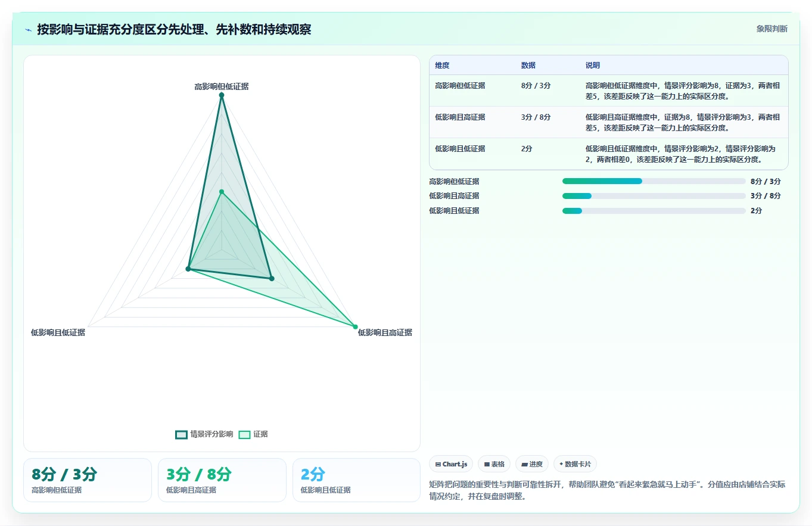The width and height of the screenshot is (812, 526).
Task: Click the 2分 progress value
Action: point(757,211)
